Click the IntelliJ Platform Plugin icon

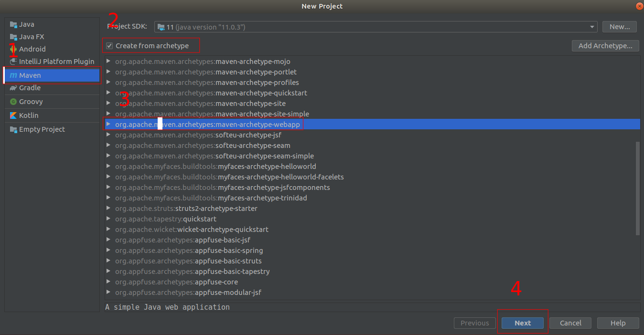(13, 62)
